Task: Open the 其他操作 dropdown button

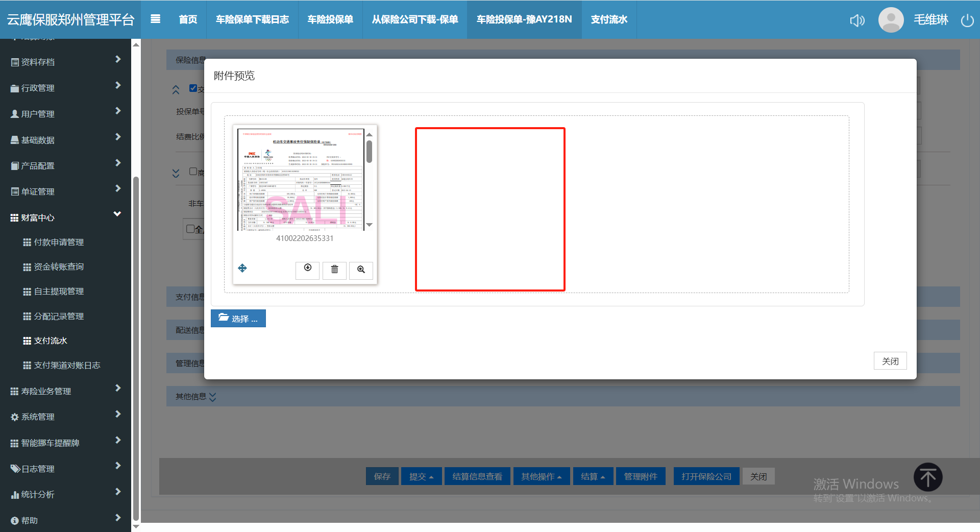Action: [542, 476]
